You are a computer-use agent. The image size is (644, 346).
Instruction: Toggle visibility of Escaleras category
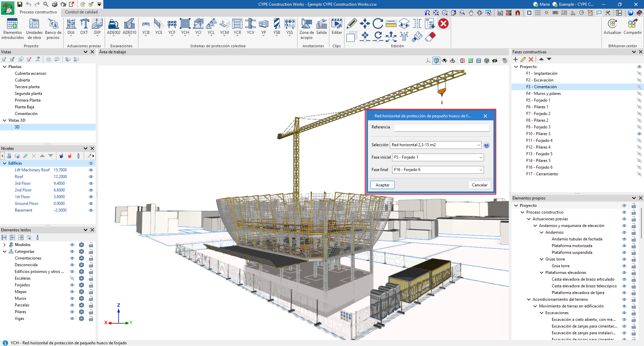click(x=72, y=278)
